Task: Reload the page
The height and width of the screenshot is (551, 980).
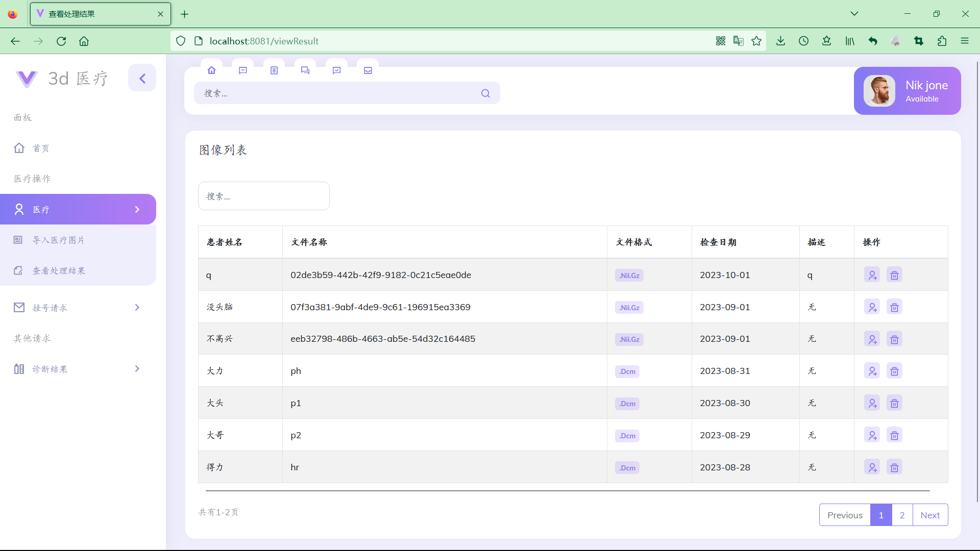Action: [x=61, y=41]
